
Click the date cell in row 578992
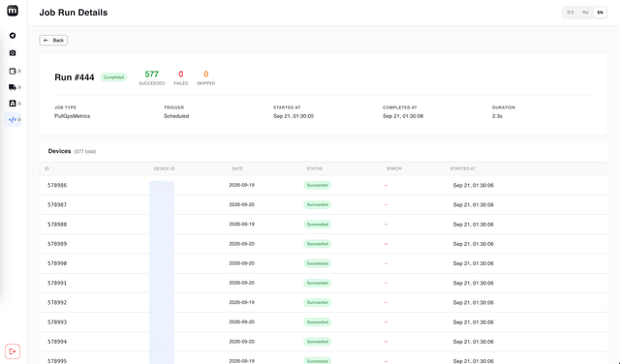241,302
